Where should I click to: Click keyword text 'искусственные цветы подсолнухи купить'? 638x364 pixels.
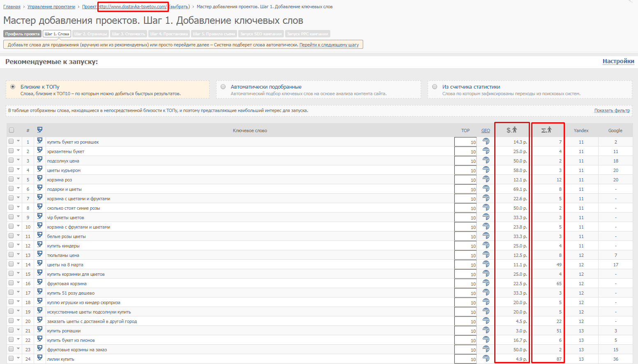coord(89,312)
